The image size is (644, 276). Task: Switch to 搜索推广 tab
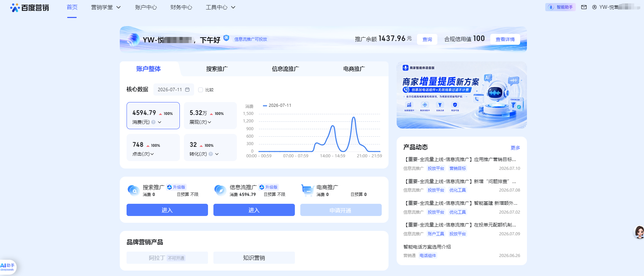217,69
